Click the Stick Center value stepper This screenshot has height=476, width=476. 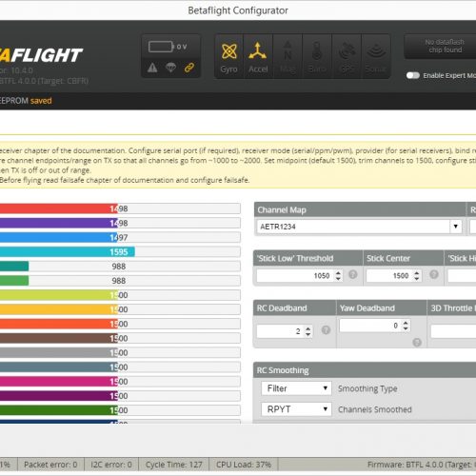pos(417,275)
